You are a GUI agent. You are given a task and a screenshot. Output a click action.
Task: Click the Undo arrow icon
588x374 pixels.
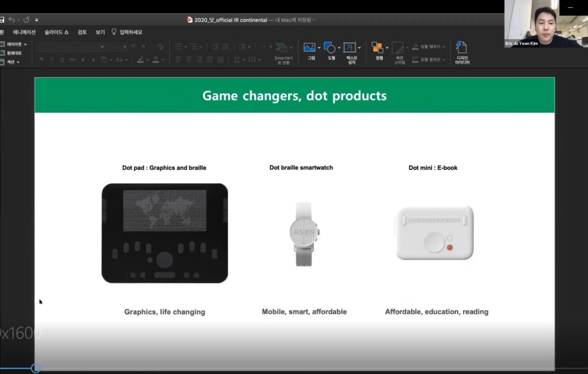point(12,20)
